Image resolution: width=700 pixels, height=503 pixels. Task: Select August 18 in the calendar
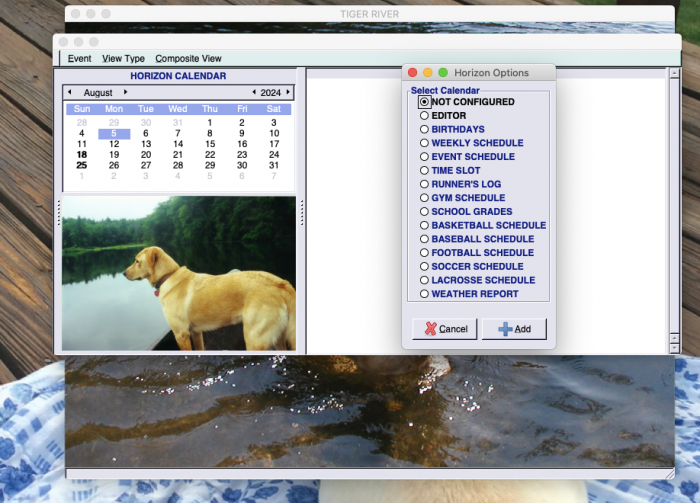point(82,155)
